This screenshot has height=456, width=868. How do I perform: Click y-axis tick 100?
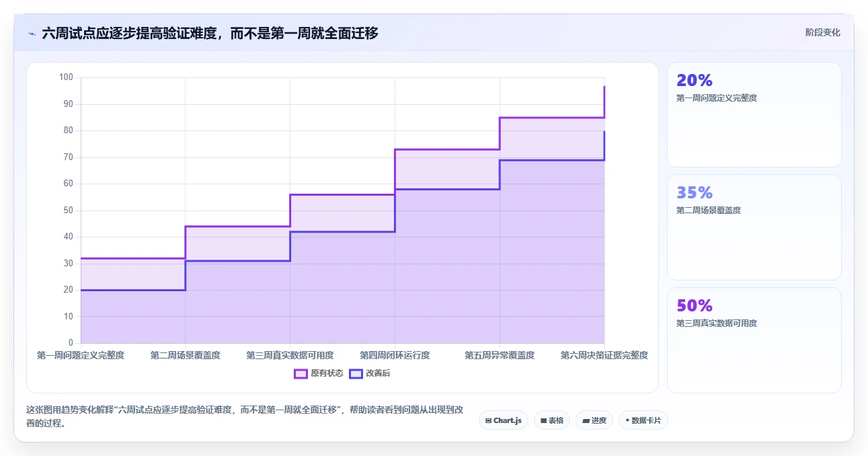[x=66, y=77]
